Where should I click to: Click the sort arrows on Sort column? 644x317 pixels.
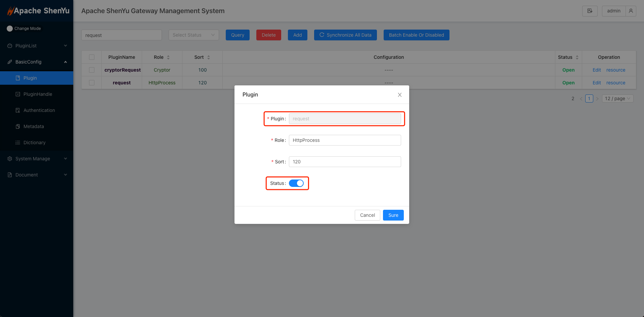click(x=209, y=57)
